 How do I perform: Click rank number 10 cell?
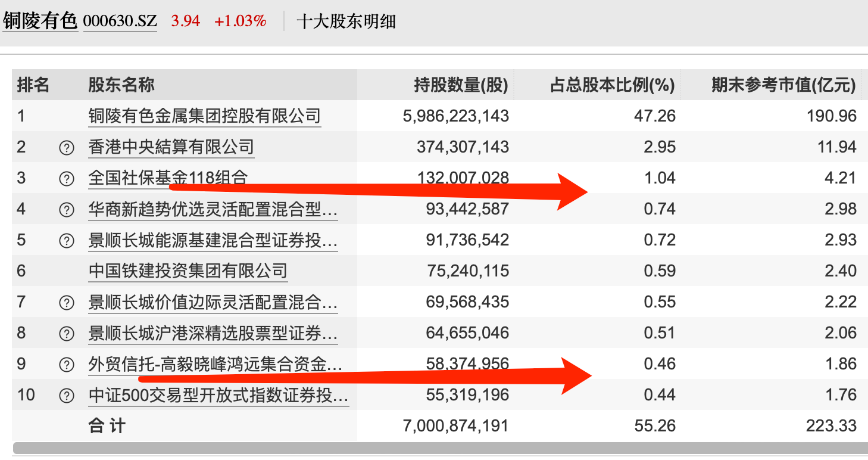tap(26, 394)
